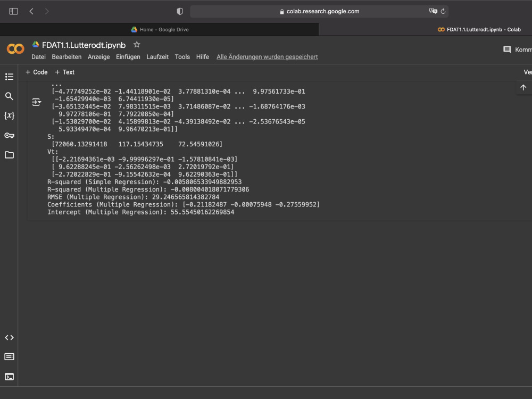This screenshot has height=399, width=532.
Task: Open the find and replace search panel
Action: click(x=9, y=96)
